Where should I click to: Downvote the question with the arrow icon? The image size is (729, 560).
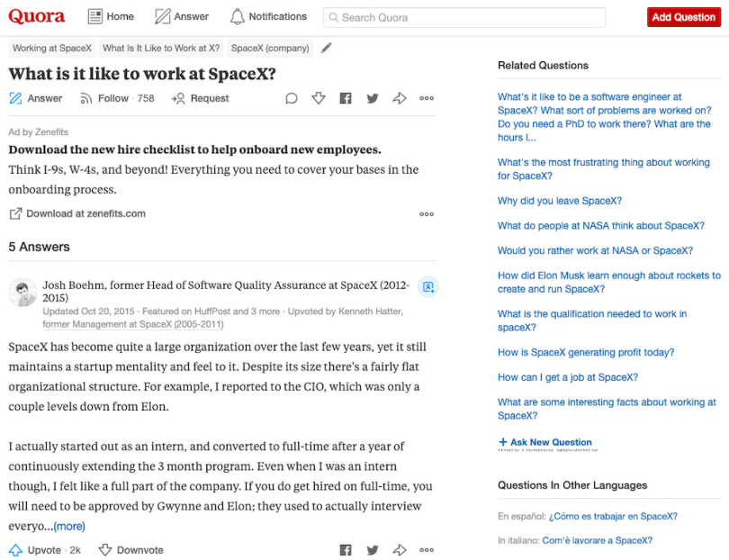[319, 98]
